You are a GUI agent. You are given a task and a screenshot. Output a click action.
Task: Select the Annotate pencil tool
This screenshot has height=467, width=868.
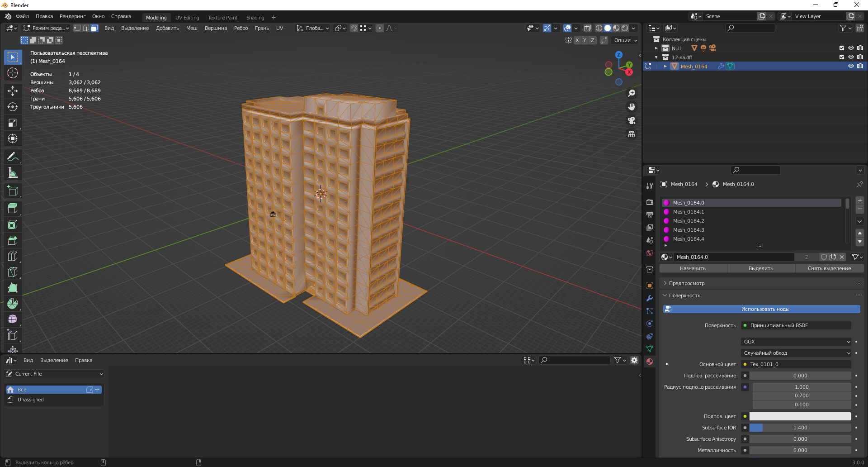(13, 157)
